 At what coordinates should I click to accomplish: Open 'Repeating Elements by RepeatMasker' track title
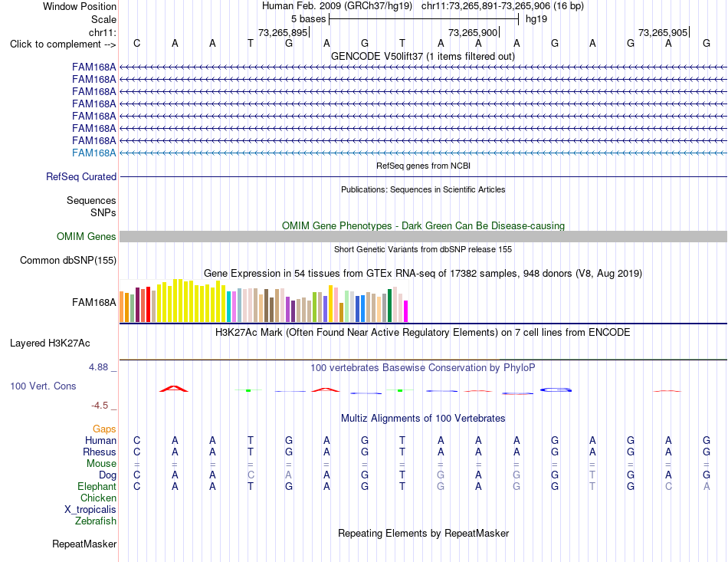point(423,533)
